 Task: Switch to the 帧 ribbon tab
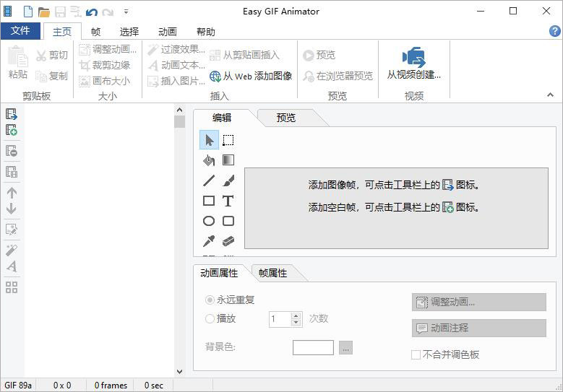[x=95, y=32]
